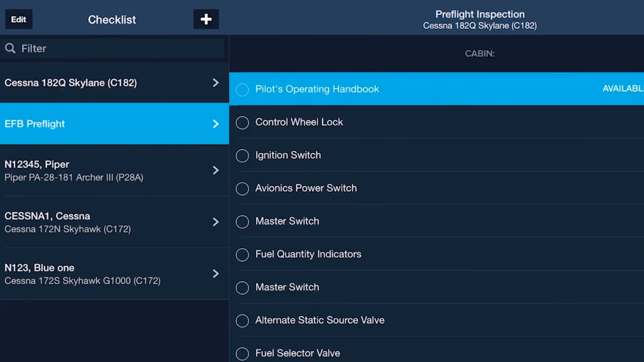Check off Avionics Power Switch circle

click(x=242, y=189)
